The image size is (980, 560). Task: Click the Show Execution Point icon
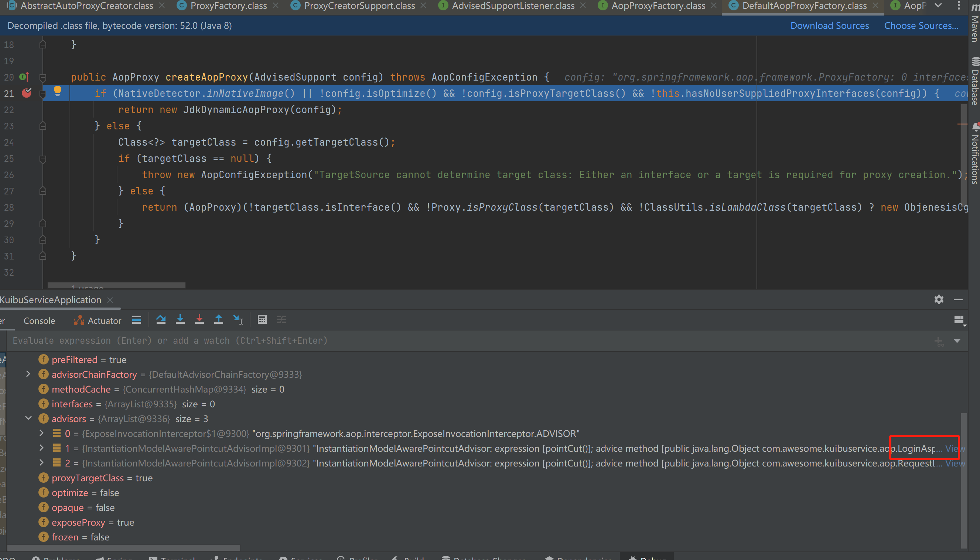pos(136,320)
